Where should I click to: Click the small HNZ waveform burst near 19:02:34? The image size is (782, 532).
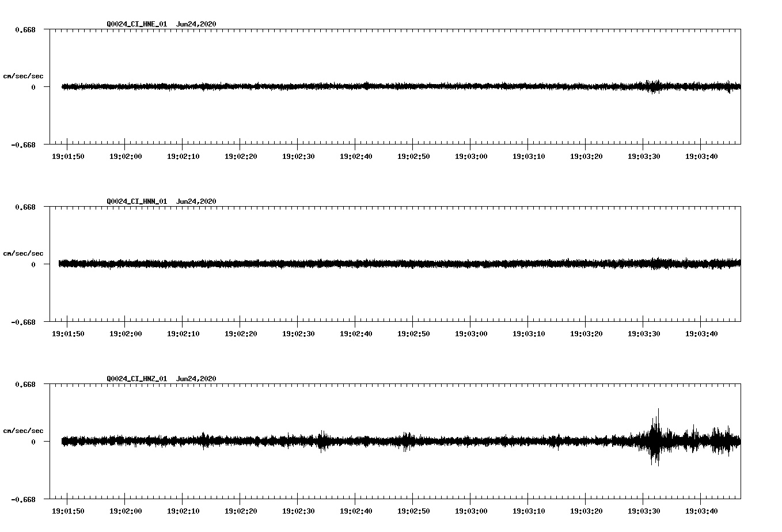[322, 441]
